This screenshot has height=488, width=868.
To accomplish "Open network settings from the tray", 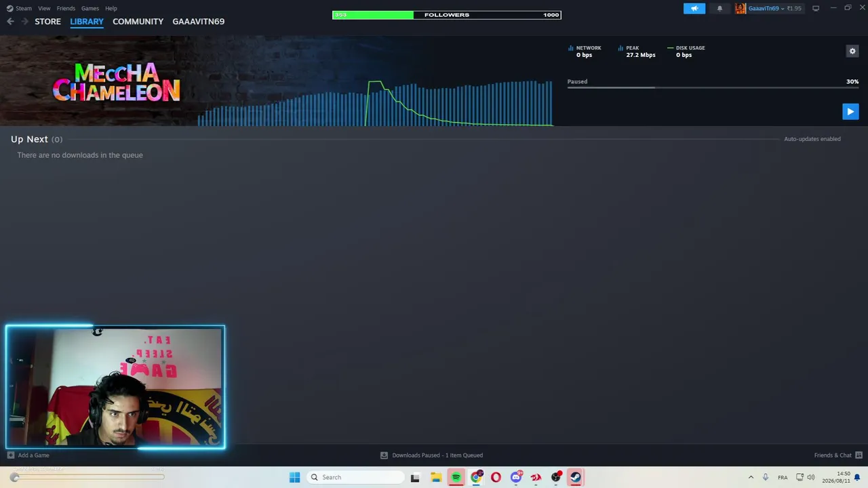I will [x=800, y=477].
